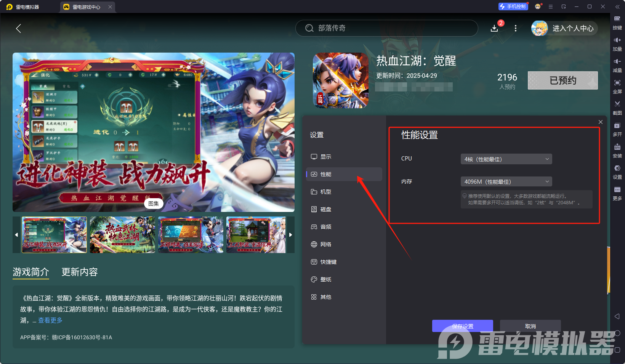625x364 pixels.
Task: Open the title bar hamburger menu
Action: [x=551, y=6]
